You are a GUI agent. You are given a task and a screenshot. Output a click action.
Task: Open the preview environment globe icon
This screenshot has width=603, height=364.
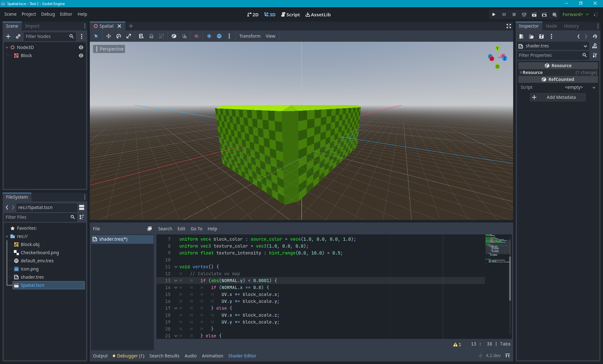219,36
